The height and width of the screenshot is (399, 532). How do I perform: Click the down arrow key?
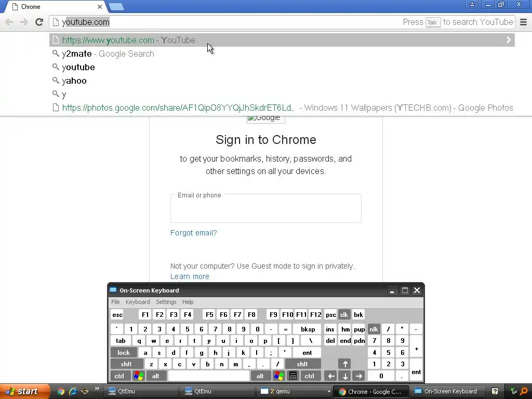345,376
